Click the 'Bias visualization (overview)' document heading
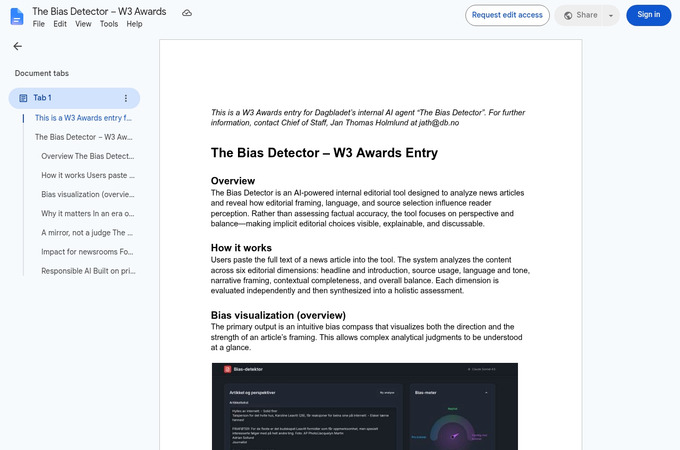This screenshot has height=450, width=680. coord(278,315)
